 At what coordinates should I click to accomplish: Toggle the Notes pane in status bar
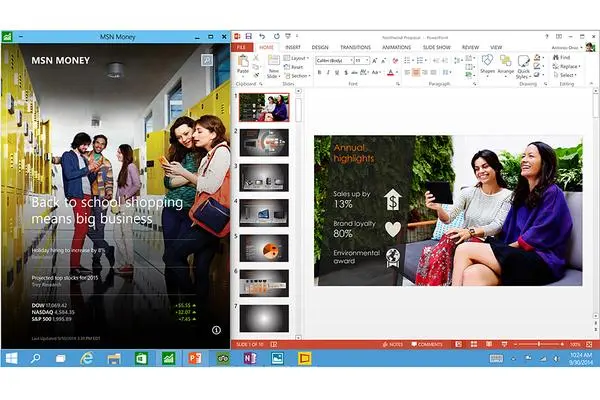(x=393, y=344)
